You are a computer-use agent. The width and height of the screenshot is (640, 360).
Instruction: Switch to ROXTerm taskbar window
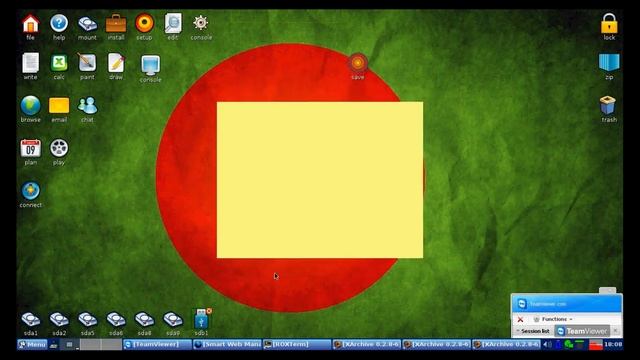[x=297, y=344]
